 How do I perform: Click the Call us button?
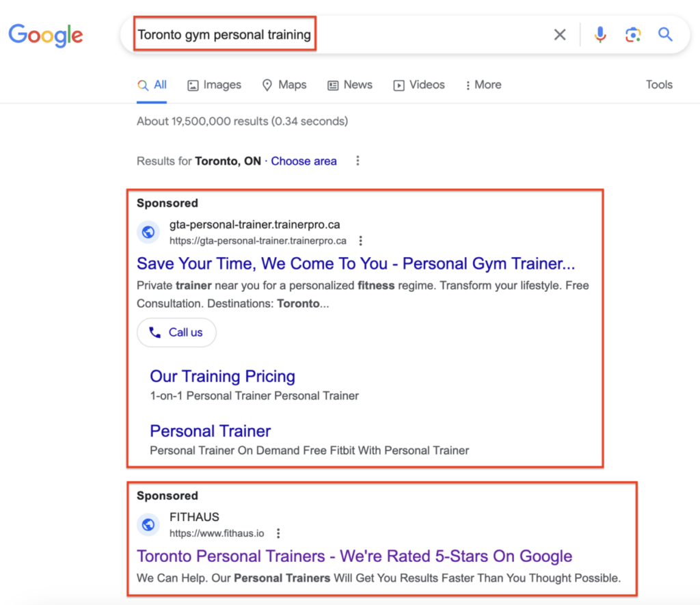pos(176,332)
